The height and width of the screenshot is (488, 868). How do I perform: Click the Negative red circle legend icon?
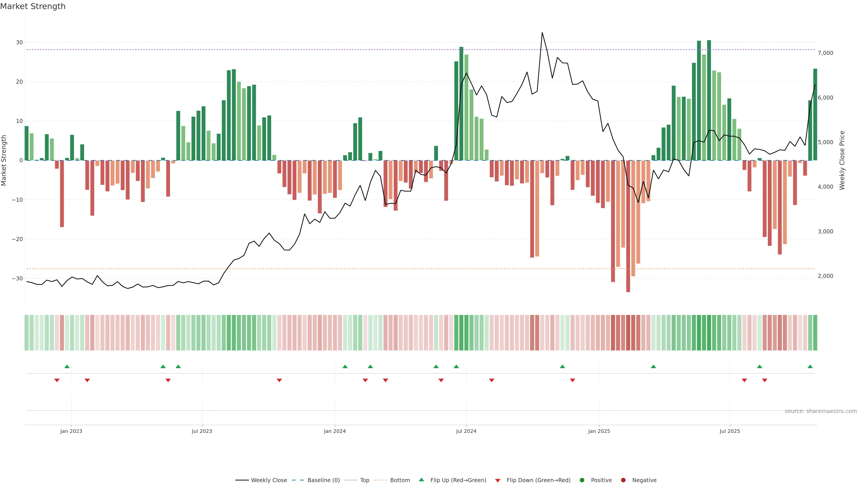pyautogui.click(x=623, y=480)
